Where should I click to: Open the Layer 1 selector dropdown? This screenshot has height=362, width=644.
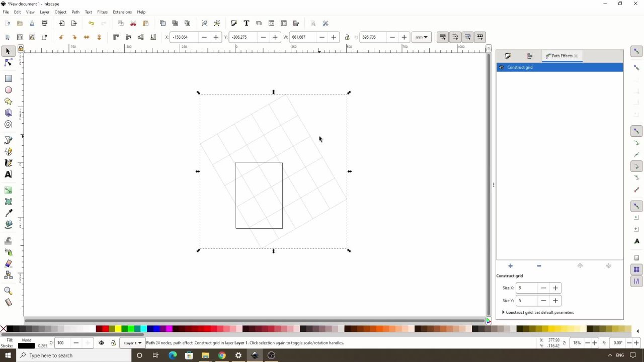[x=133, y=343]
